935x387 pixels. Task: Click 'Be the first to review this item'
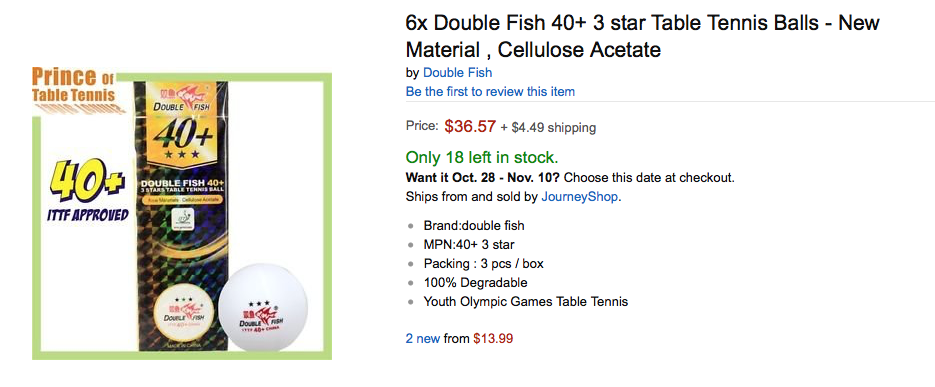(490, 92)
